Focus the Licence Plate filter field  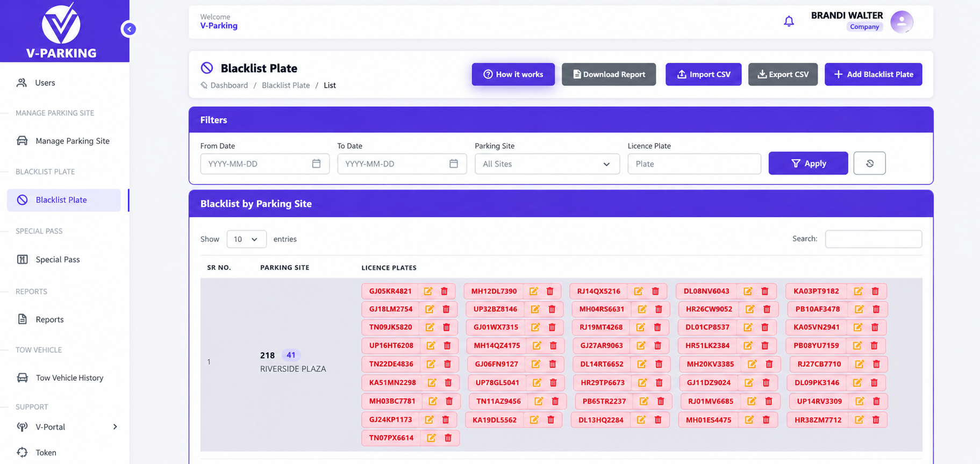(x=694, y=164)
